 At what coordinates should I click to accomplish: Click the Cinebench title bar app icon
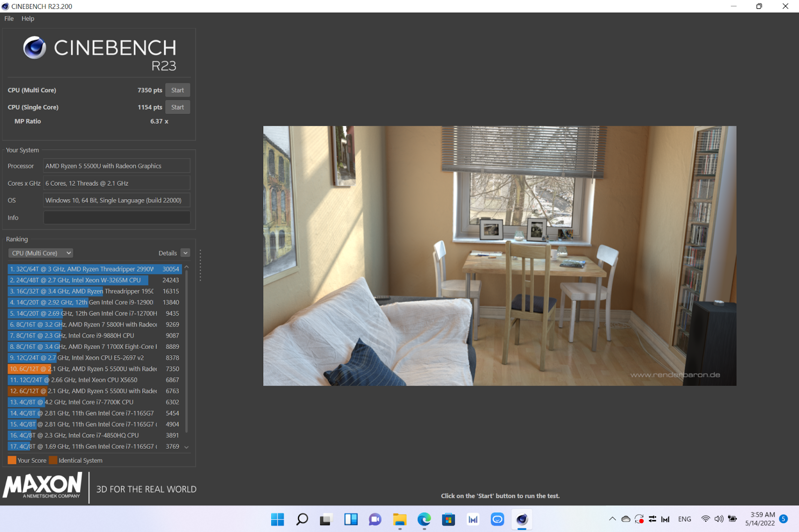tap(5, 6)
